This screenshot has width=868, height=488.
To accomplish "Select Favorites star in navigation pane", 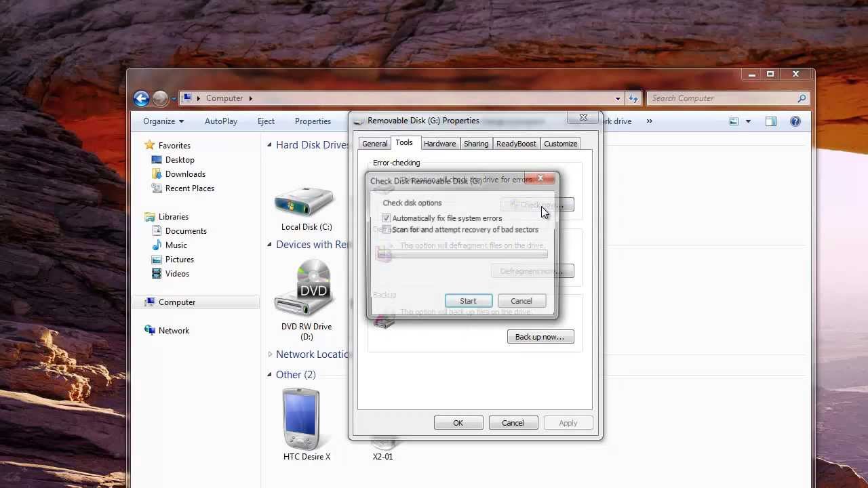I will coord(150,145).
